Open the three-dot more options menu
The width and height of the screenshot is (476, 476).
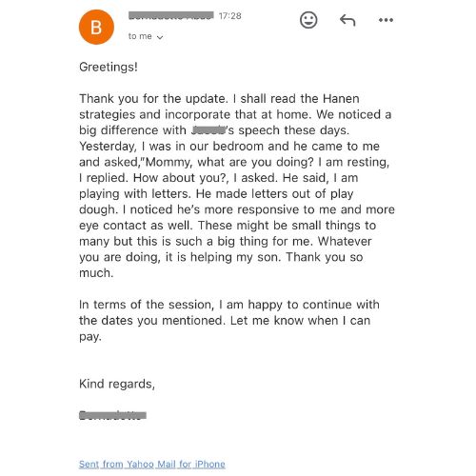[386, 20]
